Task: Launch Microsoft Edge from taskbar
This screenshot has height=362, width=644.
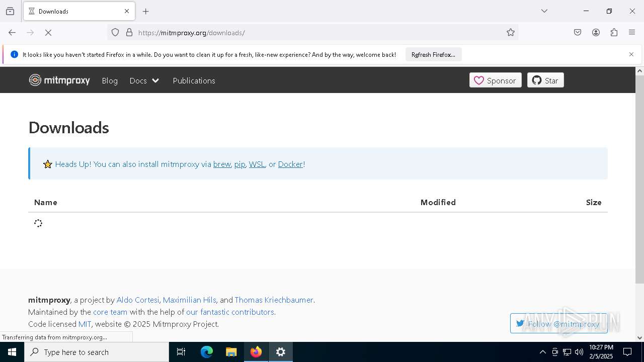Action: (x=207, y=352)
